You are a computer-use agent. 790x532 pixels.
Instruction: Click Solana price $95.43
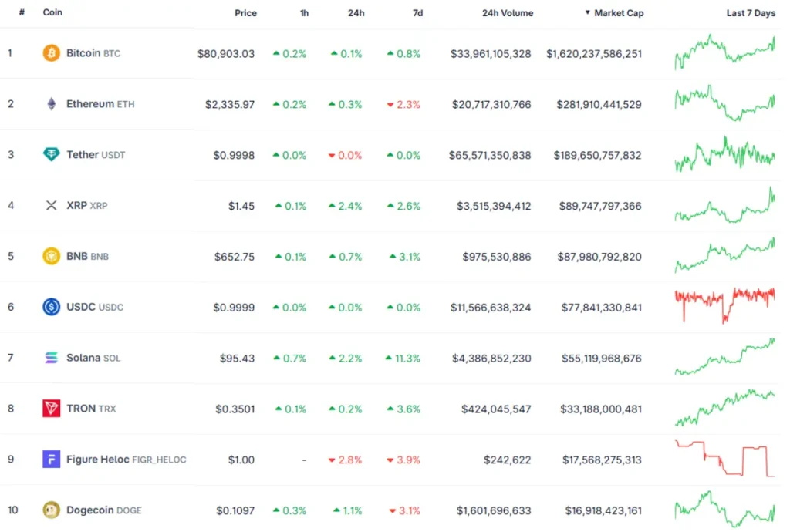[x=237, y=359]
